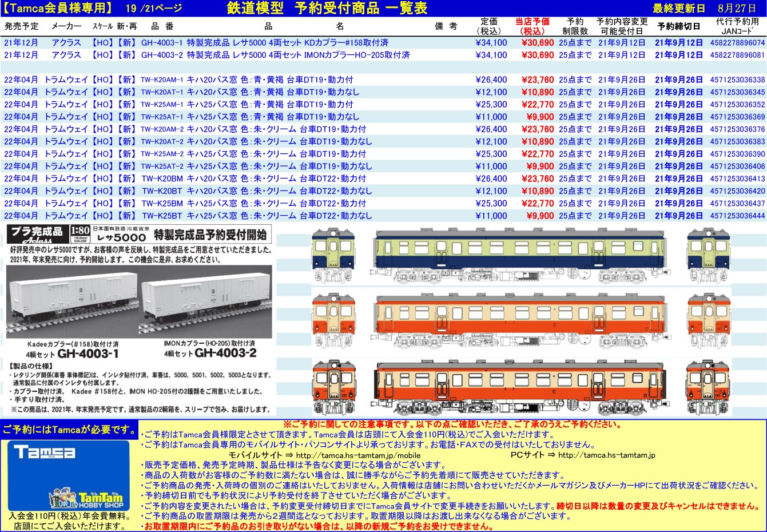
Task: Click the Kadeeカプラー(#158)取付け済 caption
Action: click(73, 344)
